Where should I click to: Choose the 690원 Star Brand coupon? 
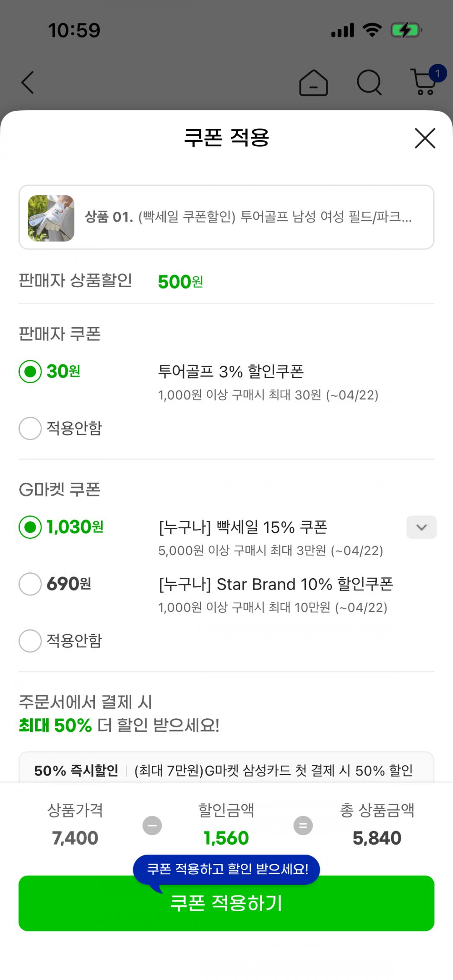pos(30,584)
